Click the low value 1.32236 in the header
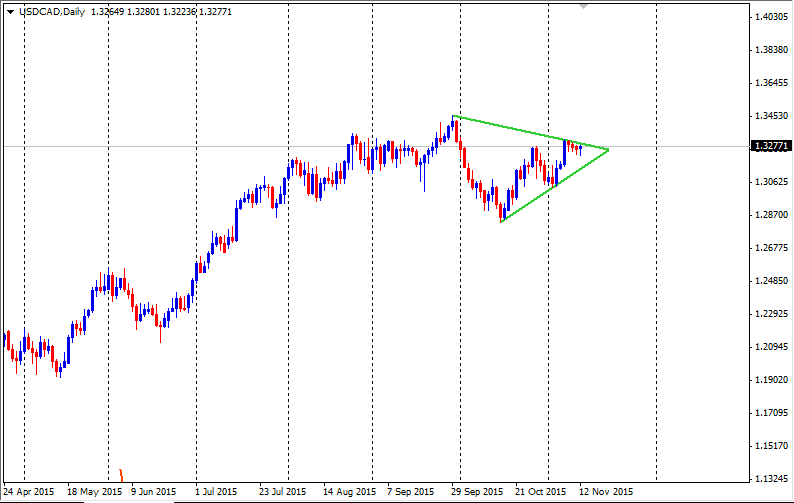The height and width of the screenshot is (503, 794). coord(179,12)
